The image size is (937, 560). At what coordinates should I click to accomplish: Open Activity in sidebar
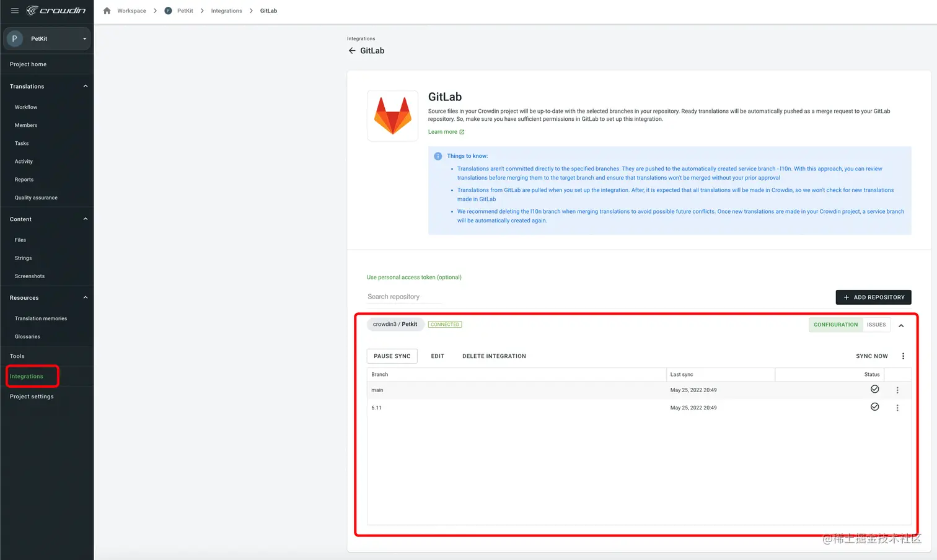tap(24, 161)
